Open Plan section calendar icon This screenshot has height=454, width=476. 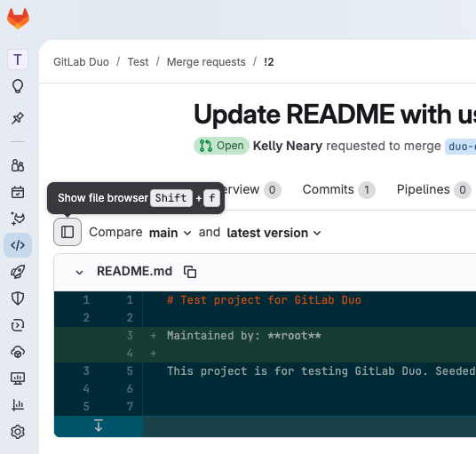18,192
